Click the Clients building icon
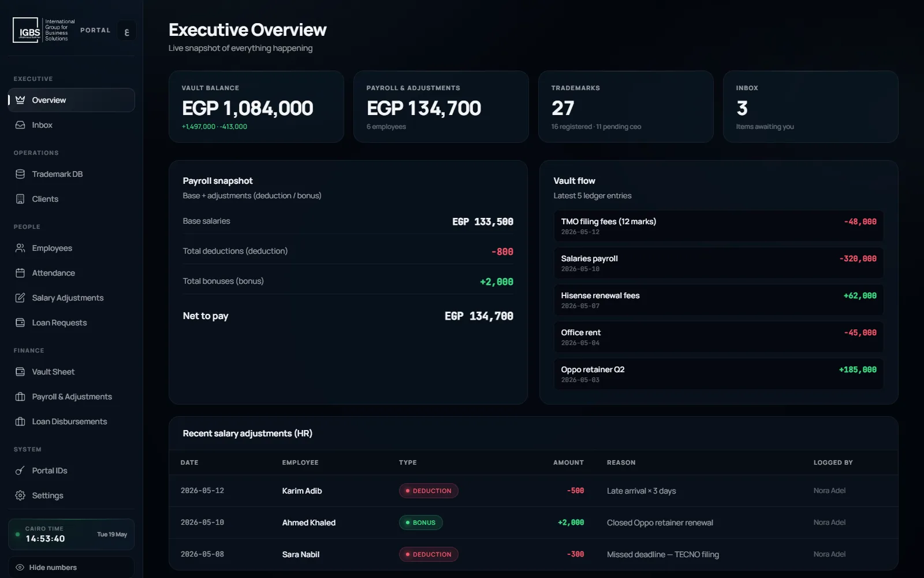This screenshot has height=578, width=924. point(20,199)
